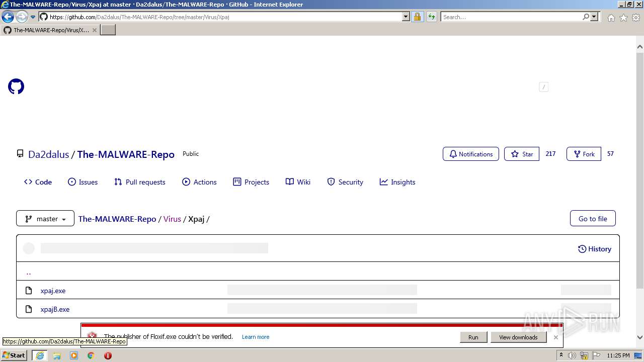Screen dimensions: 644x362
Task: Run the Floxif.exe download
Action: click(x=473, y=337)
